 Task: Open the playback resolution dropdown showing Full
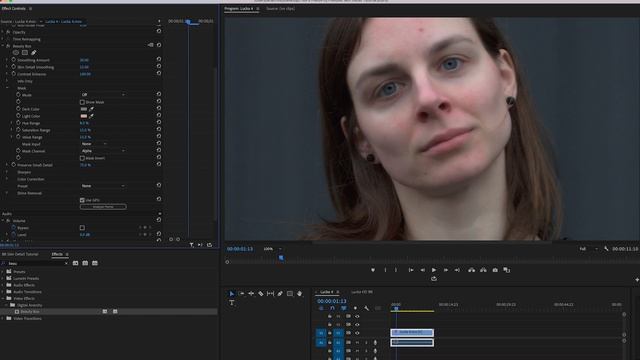pos(588,249)
